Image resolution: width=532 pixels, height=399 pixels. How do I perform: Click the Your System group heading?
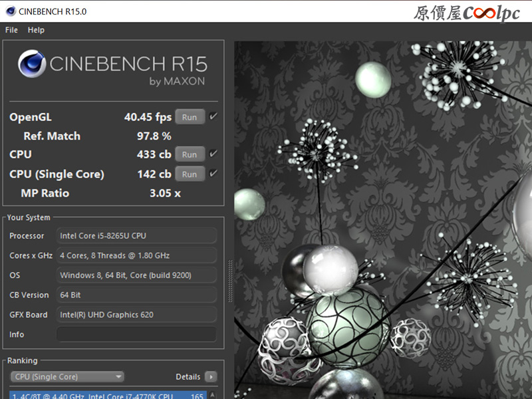pyautogui.click(x=29, y=217)
